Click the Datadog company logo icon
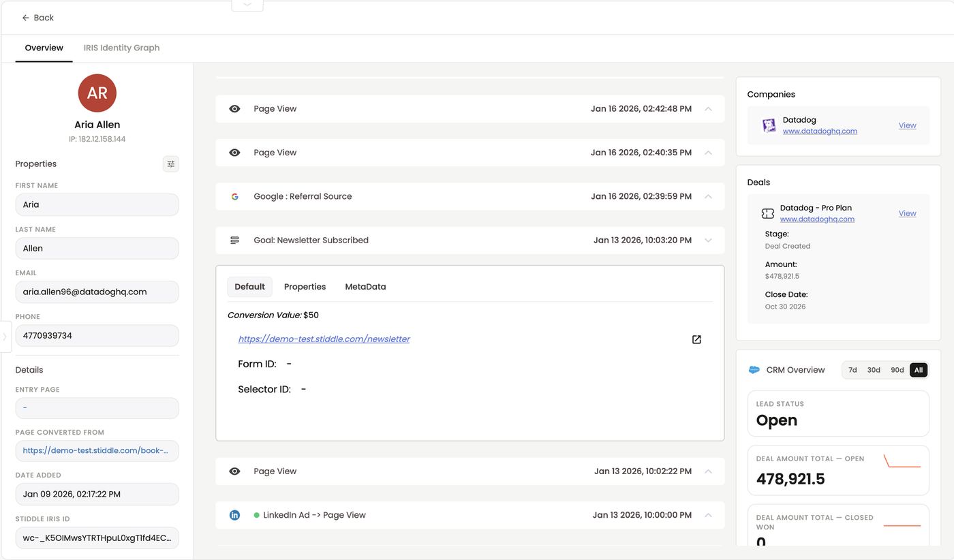Image resolution: width=954 pixels, height=560 pixels. 769,125
